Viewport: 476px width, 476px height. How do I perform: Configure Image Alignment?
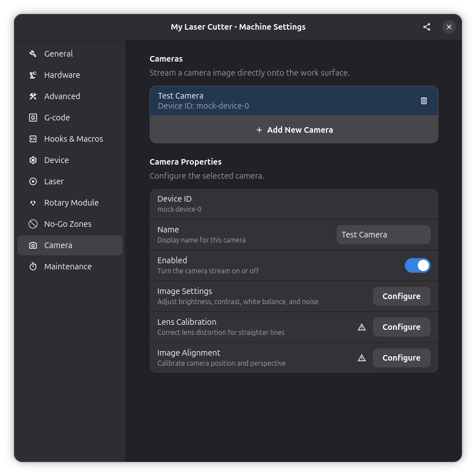click(x=402, y=358)
